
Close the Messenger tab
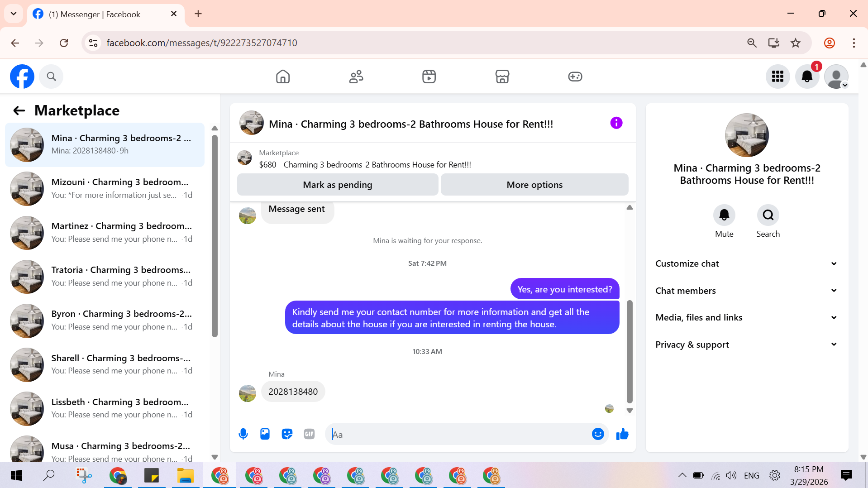point(174,14)
